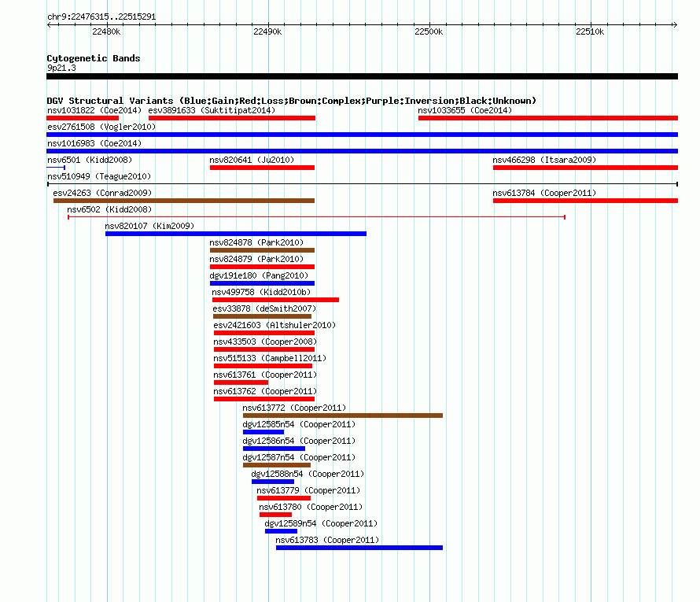Select the nsv1033655 (Coe2014) variant label
This screenshot has height=602, width=700.
coord(465,110)
